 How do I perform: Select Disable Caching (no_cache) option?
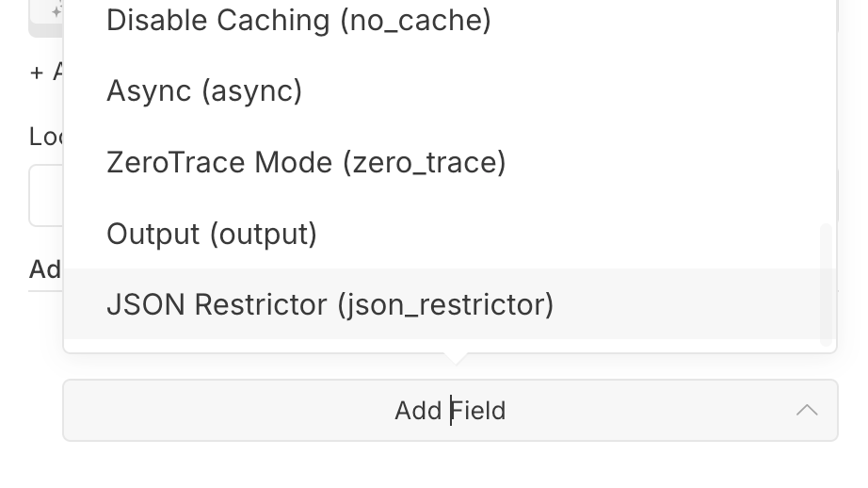pos(298,20)
